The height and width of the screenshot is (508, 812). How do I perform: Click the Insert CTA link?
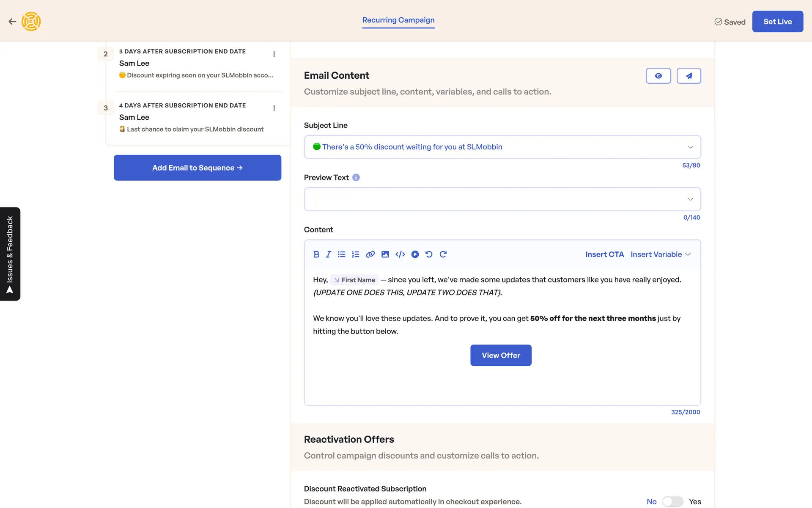click(x=604, y=254)
